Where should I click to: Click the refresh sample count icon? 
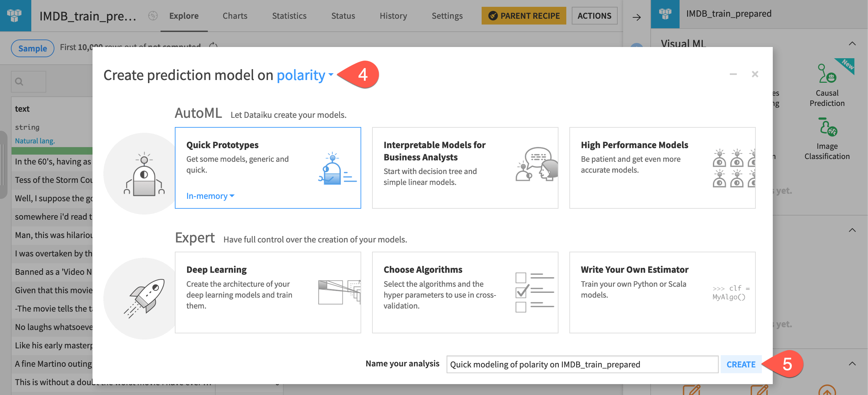(213, 45)
